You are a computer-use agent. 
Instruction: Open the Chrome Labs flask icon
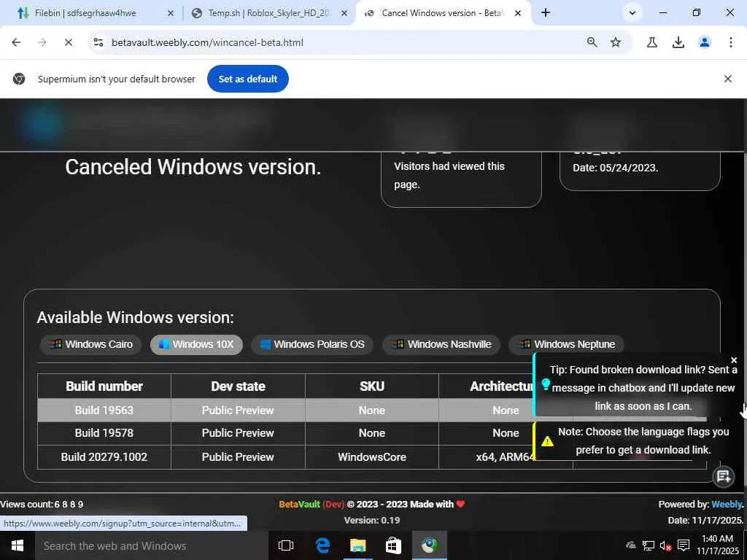tap(652, 42)
